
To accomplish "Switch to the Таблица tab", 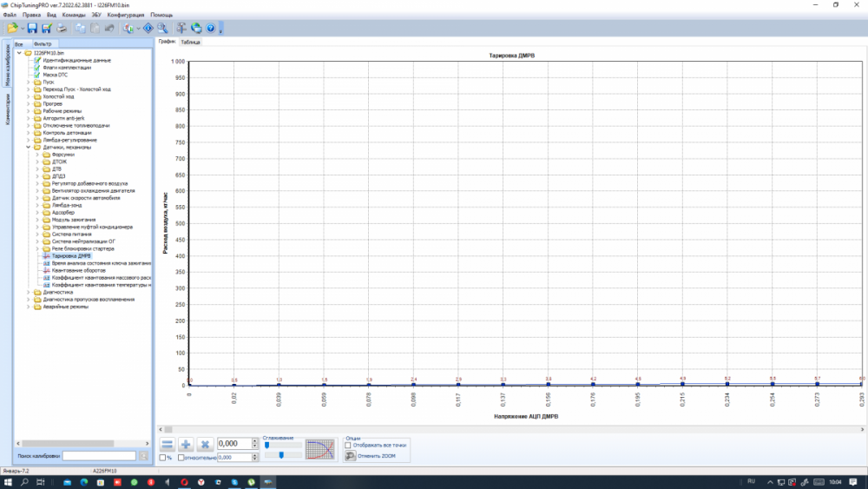I will point(190,42).
